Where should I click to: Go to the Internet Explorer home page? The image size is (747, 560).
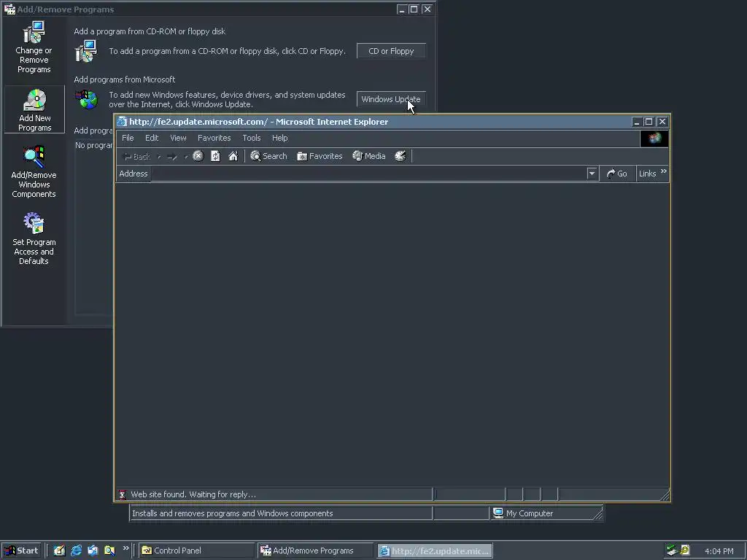pyautogui.click(x=233, y=156)
